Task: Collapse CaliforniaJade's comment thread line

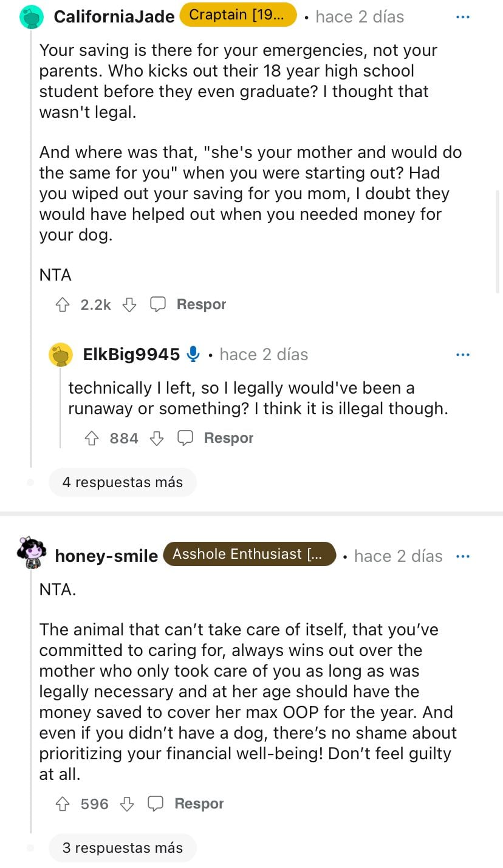Action: 31,243
